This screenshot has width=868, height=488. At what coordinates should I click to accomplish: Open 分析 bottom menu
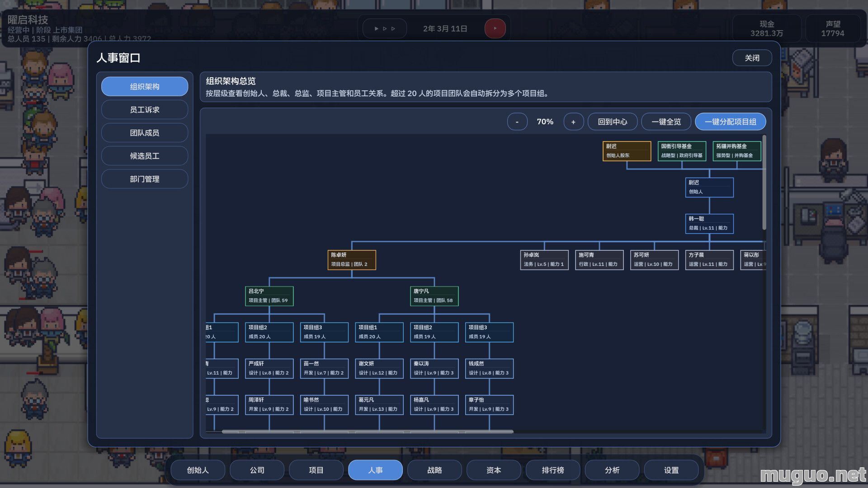(612, 470)
